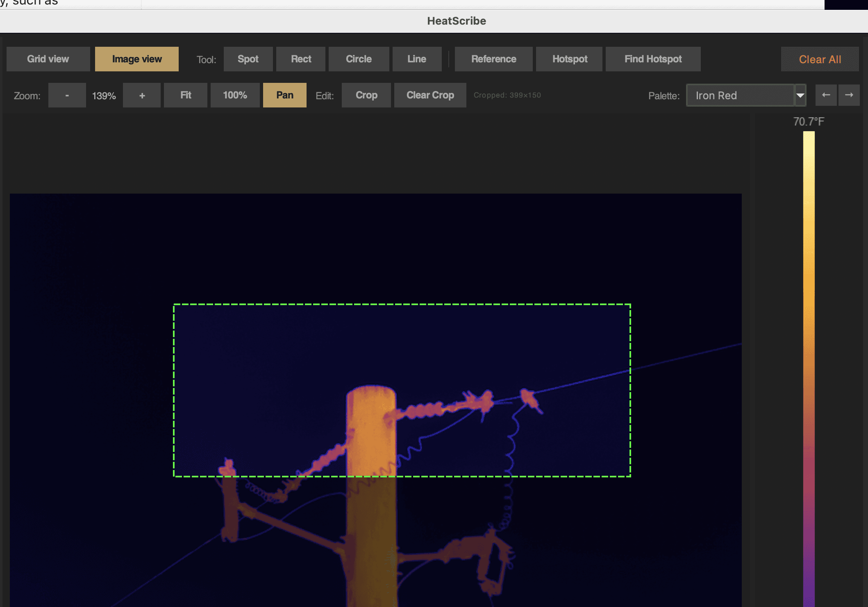Choose the Spot measurement tool
Viewport: 868px width, 607px height.
(248, 59)
